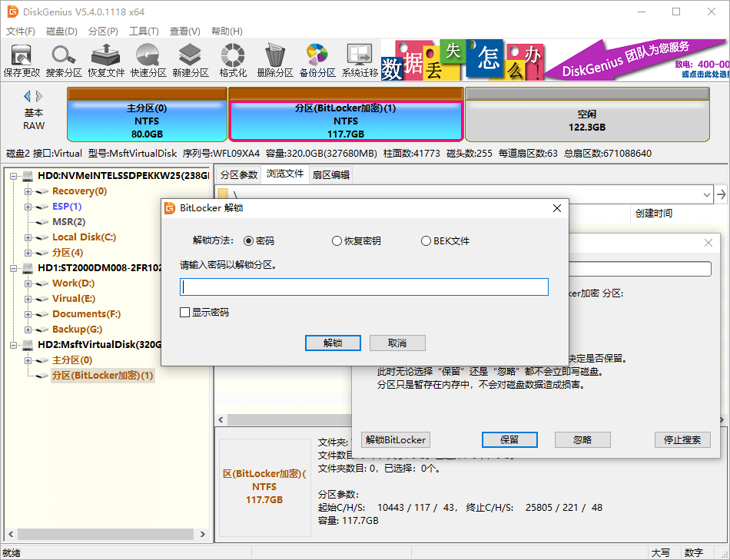Collapse the HD2 MsftVirtualDisk node

click(13, 345)
